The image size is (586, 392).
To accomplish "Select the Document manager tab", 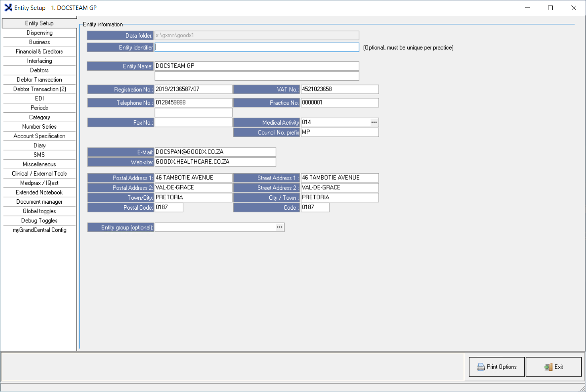I will [39, 202].
